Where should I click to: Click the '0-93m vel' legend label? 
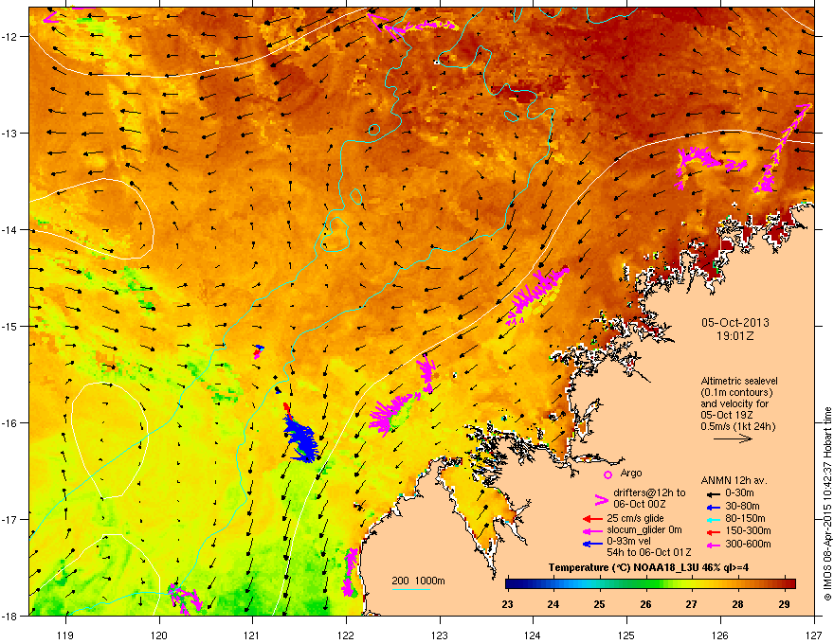(628, 542)
